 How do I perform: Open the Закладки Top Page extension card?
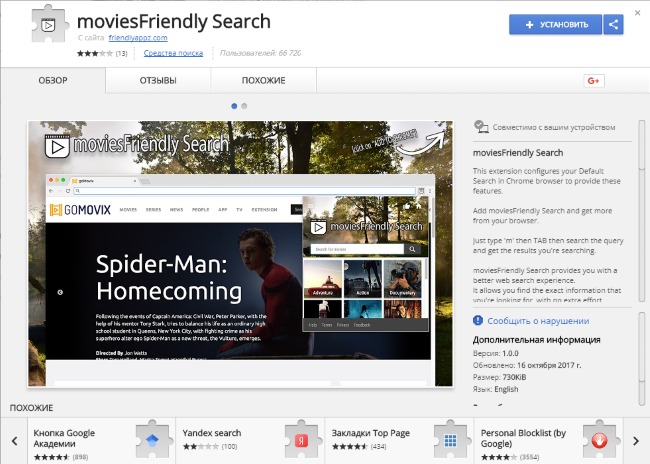[x=399, y=441]
